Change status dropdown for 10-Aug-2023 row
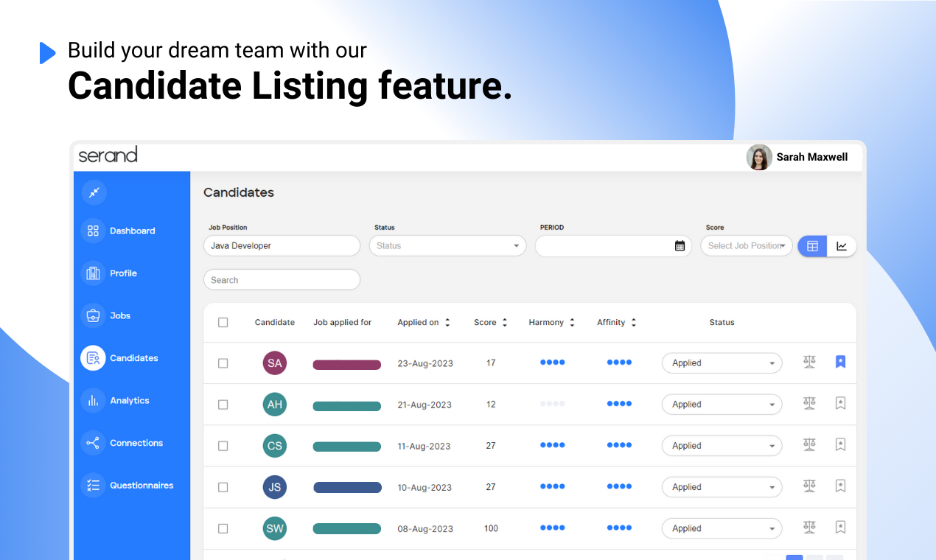Image resolution: width=936 pixels, height=560 pixels. 722,487
